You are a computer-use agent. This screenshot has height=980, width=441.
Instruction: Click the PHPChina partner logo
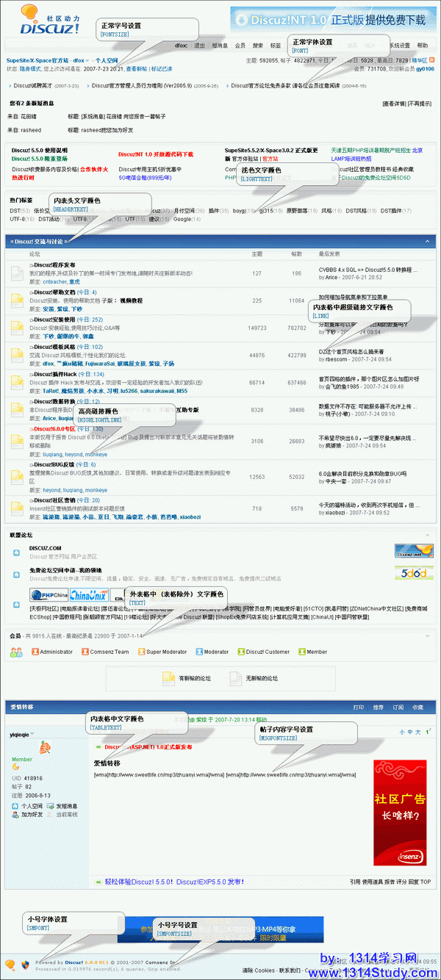pos(49,595)
